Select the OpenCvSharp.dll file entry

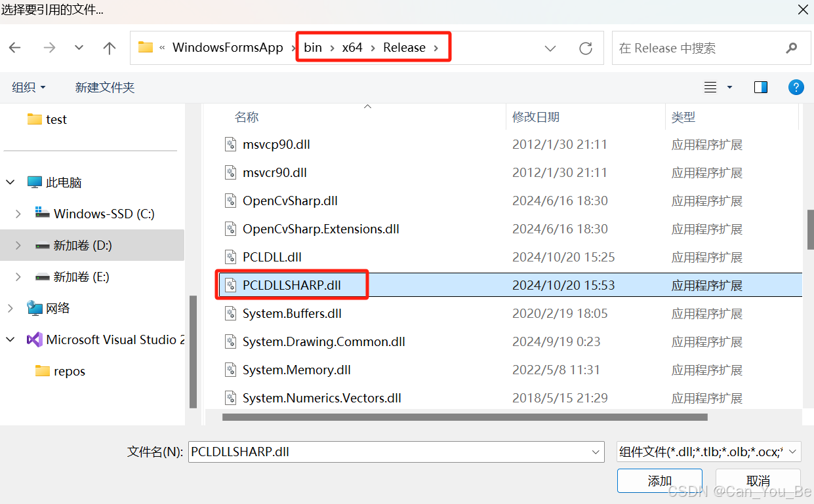pos(290,201)
